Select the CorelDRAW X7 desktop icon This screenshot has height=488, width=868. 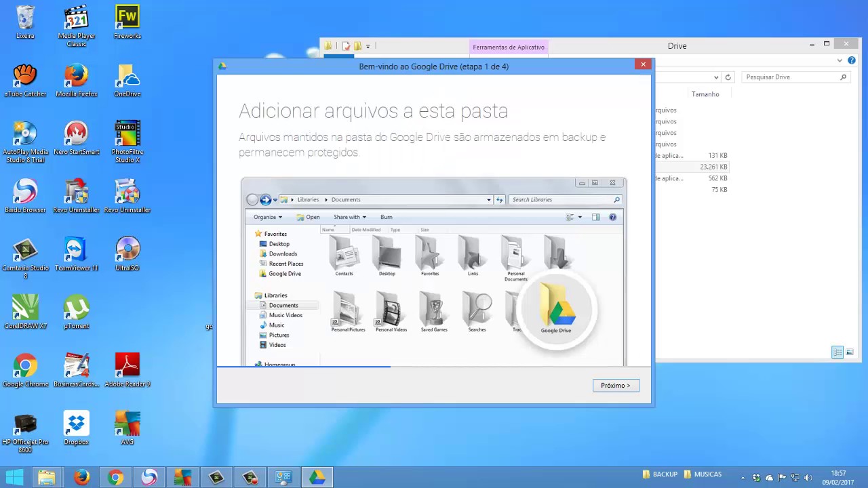(25, 312)
